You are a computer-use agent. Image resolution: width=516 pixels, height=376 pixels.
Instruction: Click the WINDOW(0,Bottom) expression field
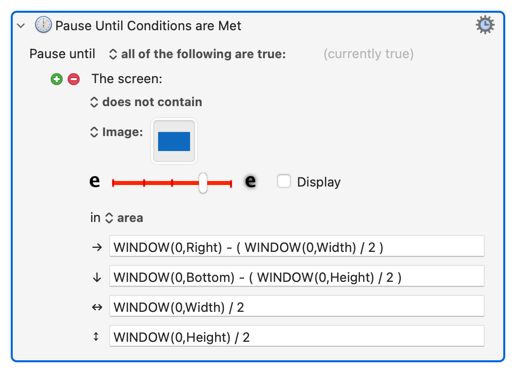click(297, 276)
